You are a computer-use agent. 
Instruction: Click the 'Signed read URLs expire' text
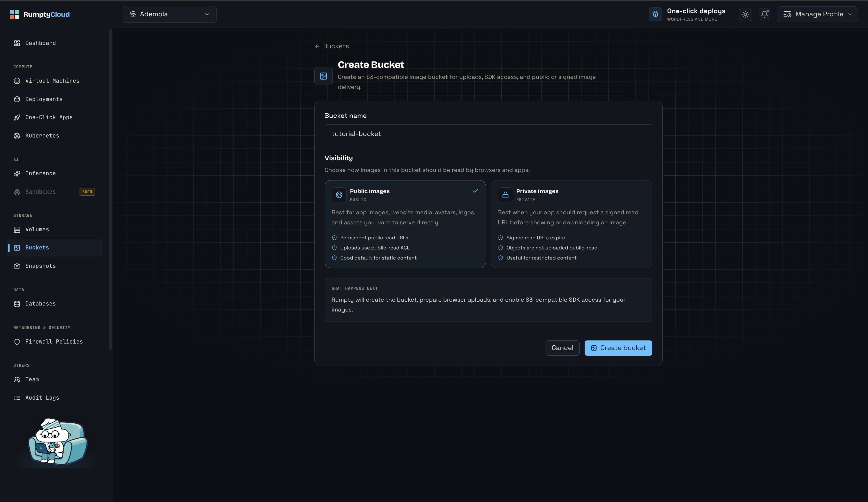(x=536, y=238)
